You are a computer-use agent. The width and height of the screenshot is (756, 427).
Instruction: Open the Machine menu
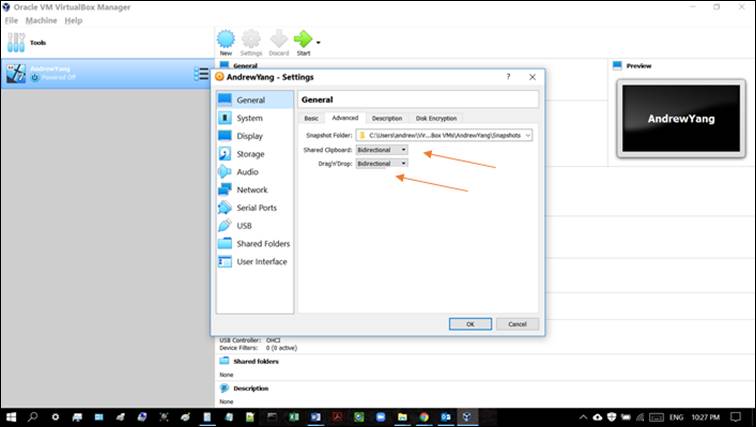[x=41, y=20]
